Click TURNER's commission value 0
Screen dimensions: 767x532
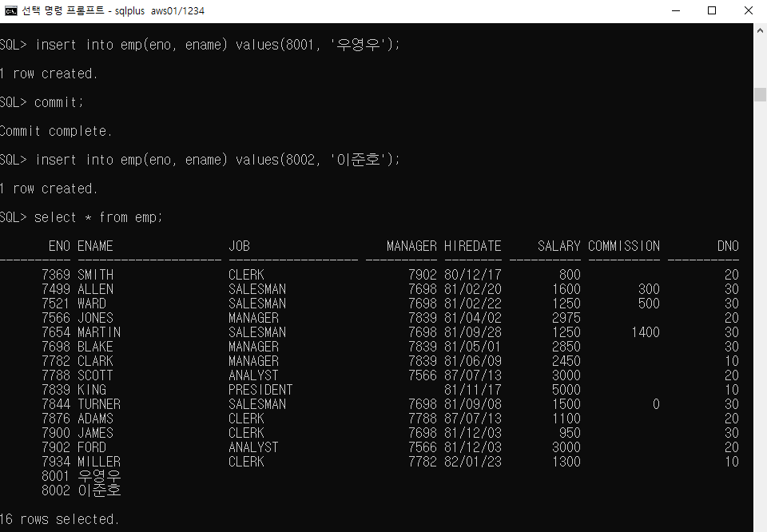pos(656,404)
